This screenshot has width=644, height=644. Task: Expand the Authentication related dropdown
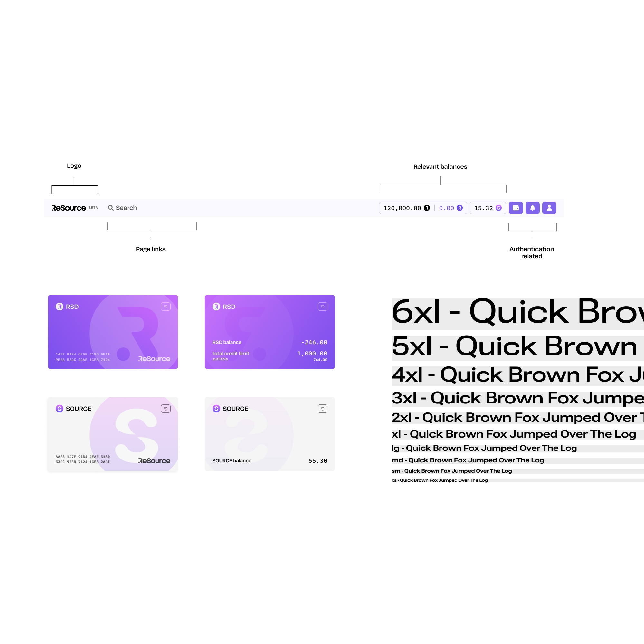(x=548, y=208)
